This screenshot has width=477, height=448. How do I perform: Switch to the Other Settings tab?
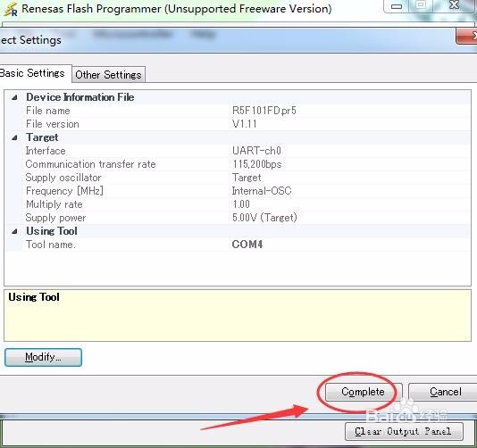pyautogui.click(x=108, y=74)
